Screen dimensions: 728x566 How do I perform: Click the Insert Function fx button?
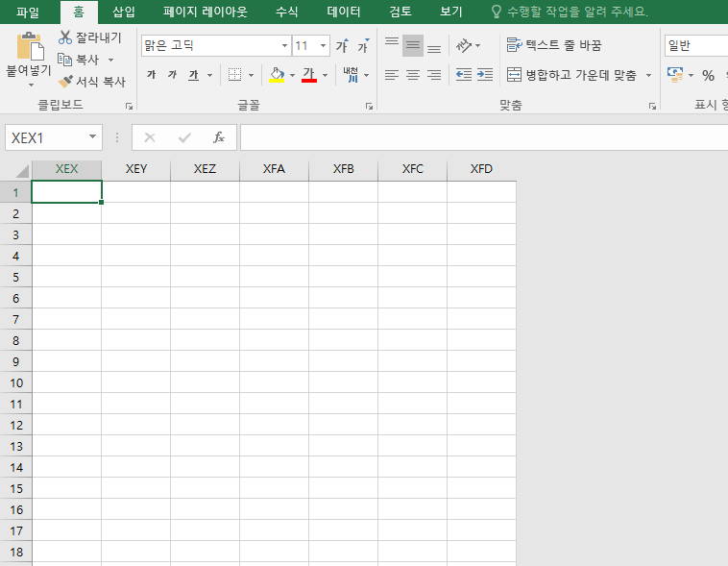point(219,137)
